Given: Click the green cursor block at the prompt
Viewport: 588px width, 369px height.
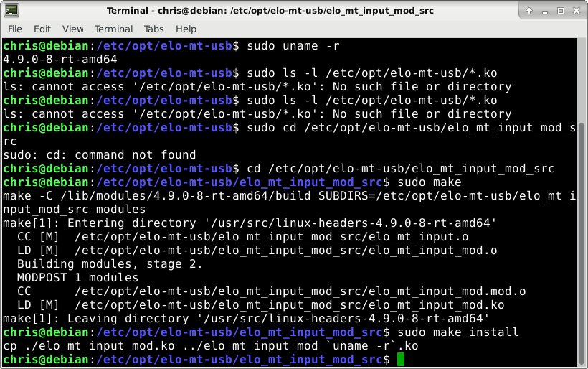Looking at the screenshot, I should pyautogui.click(x=401, y=360).
